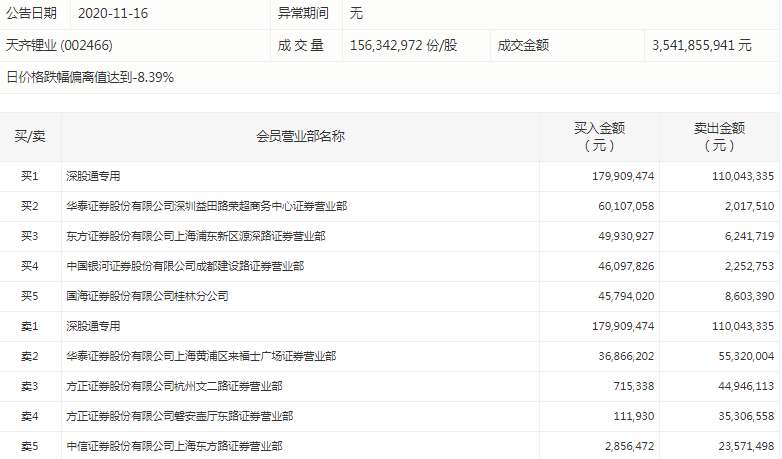
Task: Click the 买1 rank cell
Action: tap(30, 176)
